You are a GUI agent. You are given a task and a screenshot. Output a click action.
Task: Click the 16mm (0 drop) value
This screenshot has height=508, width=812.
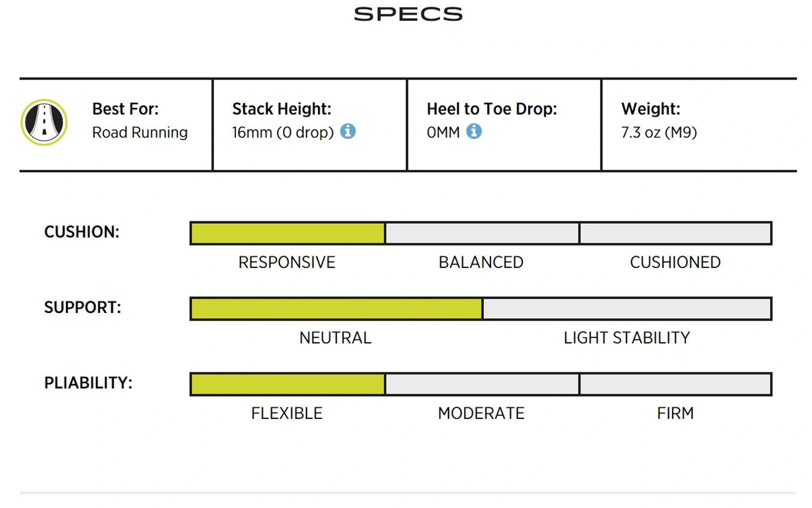tap(283, 132)
